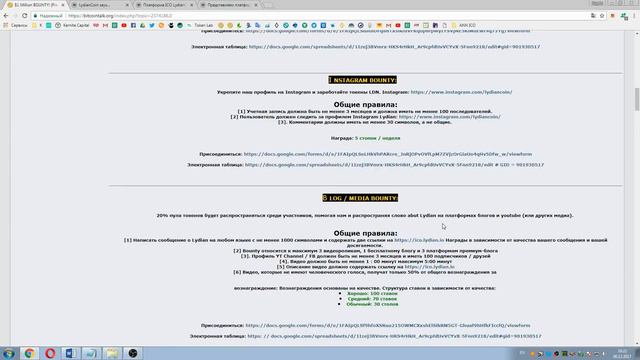Select the $1 Million BOUNTY tab
Screen dimensions: 640x360
coord(35,5)
